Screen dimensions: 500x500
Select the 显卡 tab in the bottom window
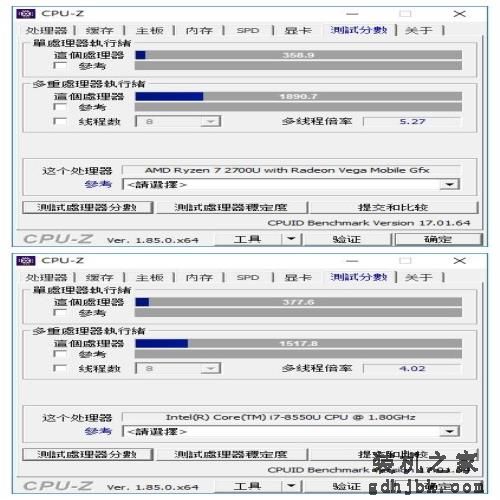pos(298,277)
